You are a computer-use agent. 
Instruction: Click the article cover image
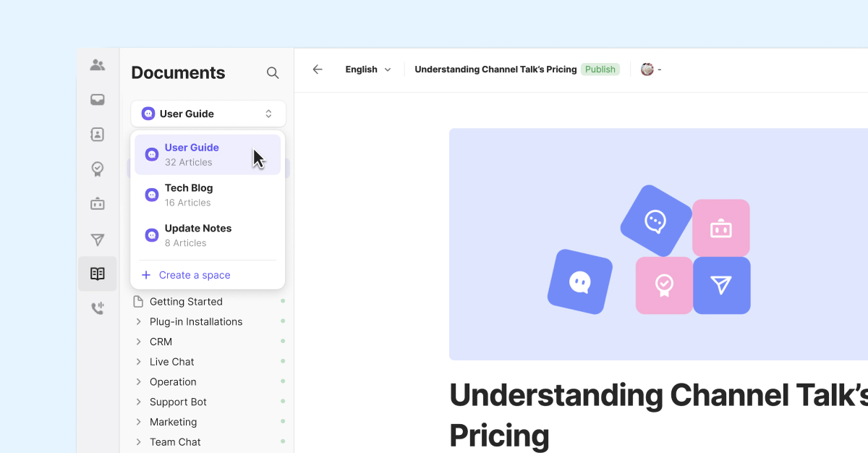pyautogui.click(x=651, y=244)
